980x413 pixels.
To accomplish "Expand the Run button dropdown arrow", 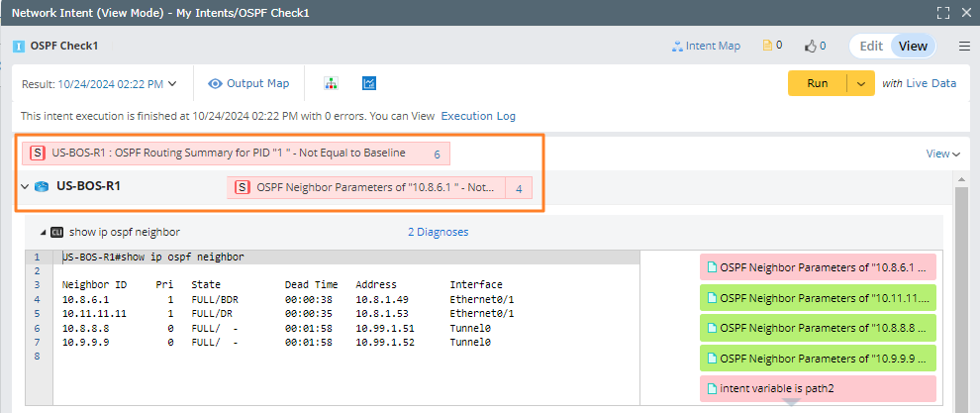I will coord(861,83).
